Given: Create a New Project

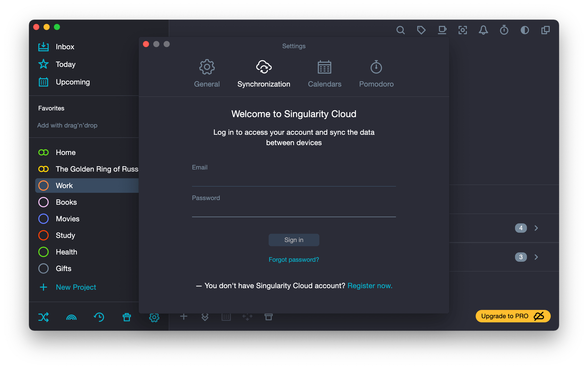Looking at the screenshot, I should 76,287.
